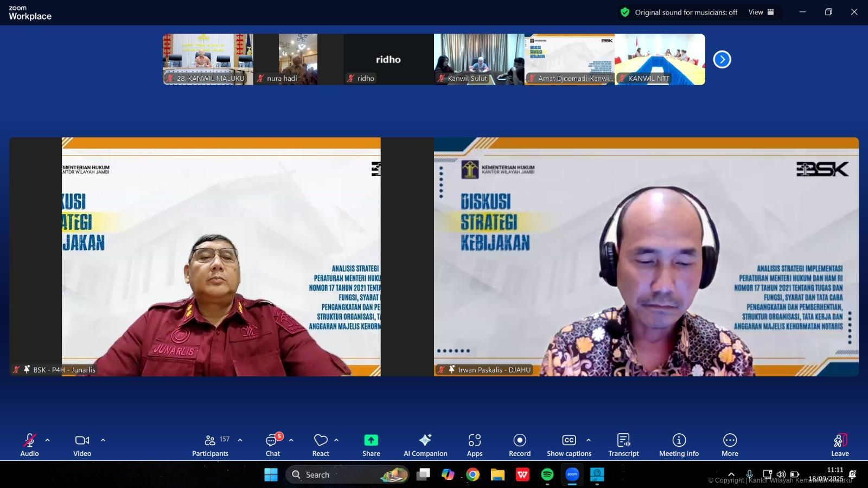Viewport: 868px width, 488px height.
Task: Expand the Video options arrow
Action: click(x=103, y=440)
